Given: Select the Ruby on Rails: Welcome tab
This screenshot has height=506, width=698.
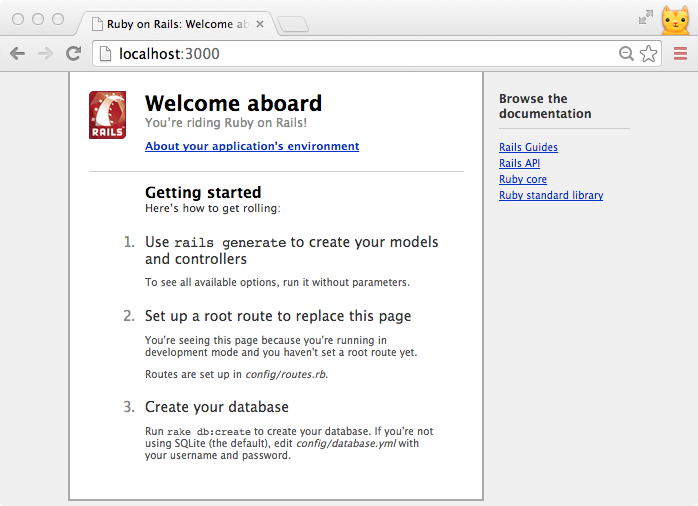Looking at the screenshot, I should (x=177, y=24).
